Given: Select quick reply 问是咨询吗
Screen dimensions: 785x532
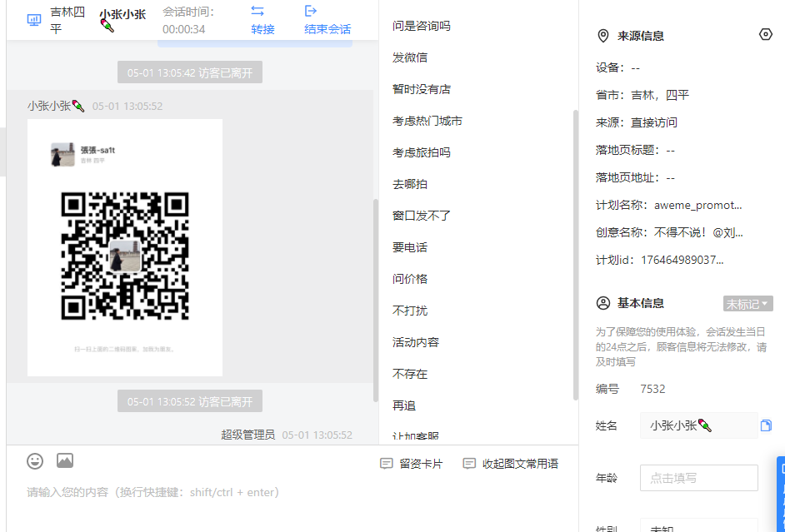Looking at the screenshot, I should click(x=422, y=26).
